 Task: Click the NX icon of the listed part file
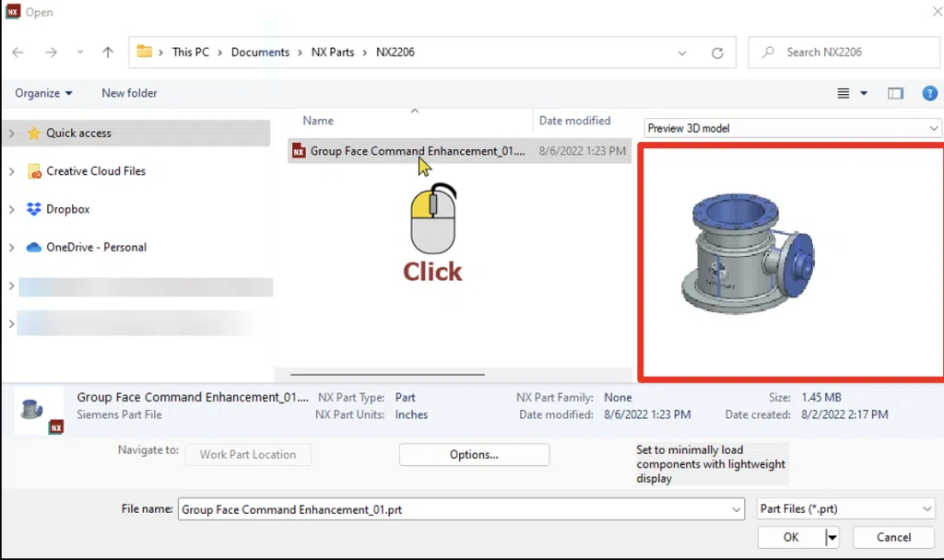click(x=299, y=151)
